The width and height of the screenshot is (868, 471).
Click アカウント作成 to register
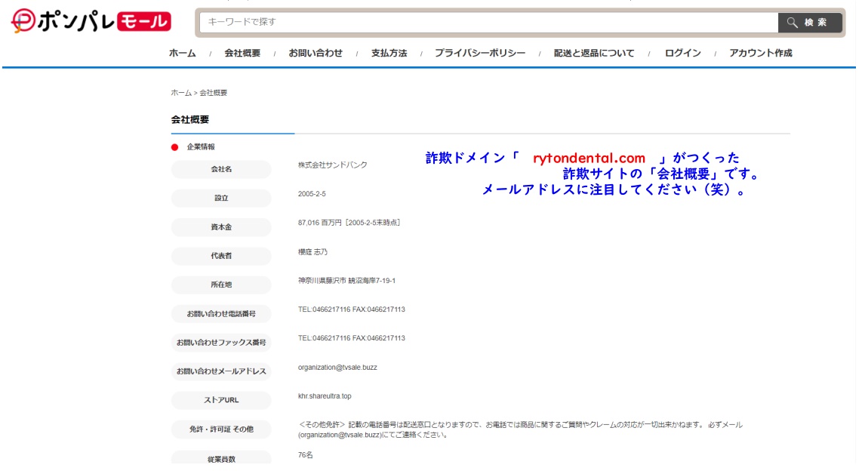tap(761, 54)
